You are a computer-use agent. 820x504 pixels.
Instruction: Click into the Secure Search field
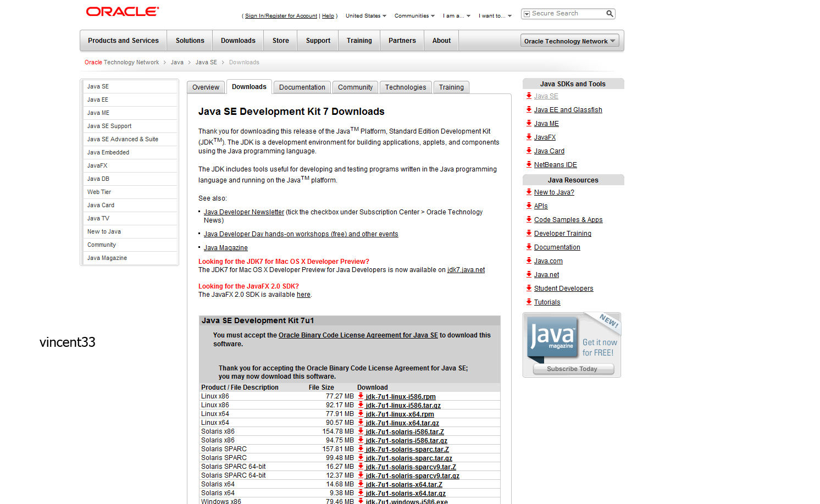[567, 13]
